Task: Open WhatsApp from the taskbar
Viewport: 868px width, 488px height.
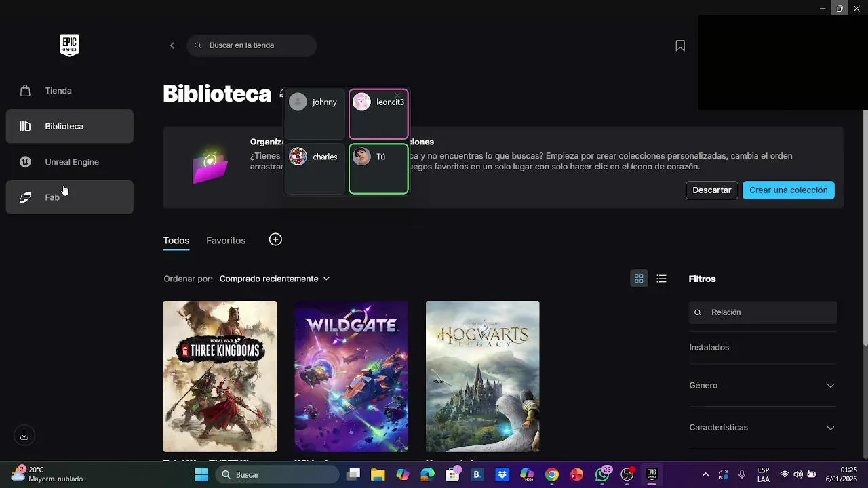Action: 602,474
